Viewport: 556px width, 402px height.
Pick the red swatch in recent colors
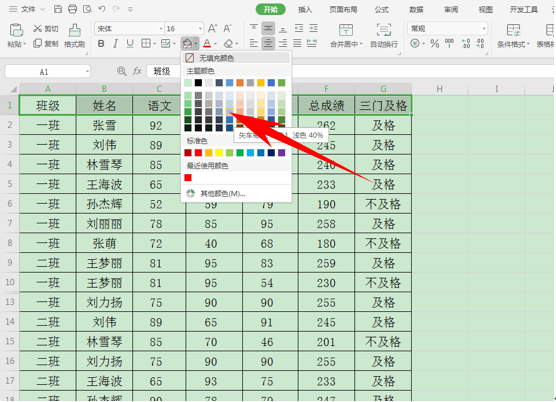coord(188,178)
